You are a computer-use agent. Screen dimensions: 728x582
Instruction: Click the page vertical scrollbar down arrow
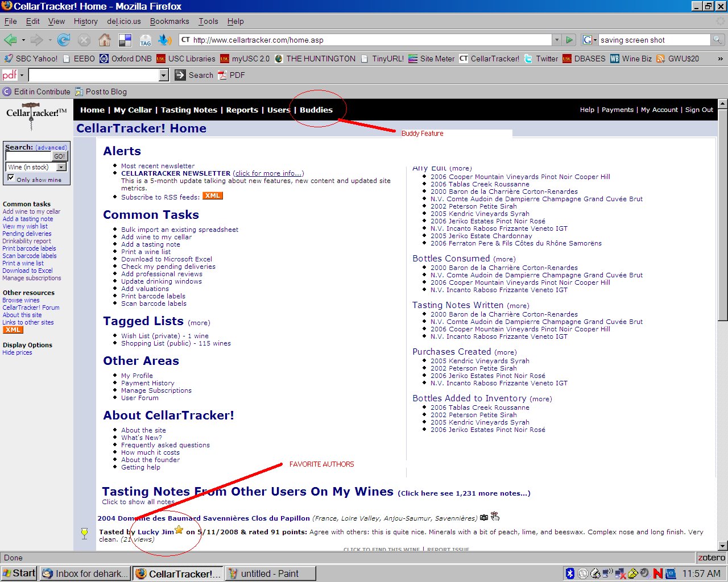tap(723, 546)
